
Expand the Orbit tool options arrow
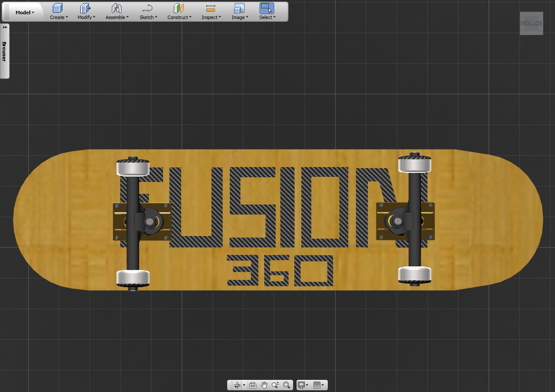(x=244, y=385)
